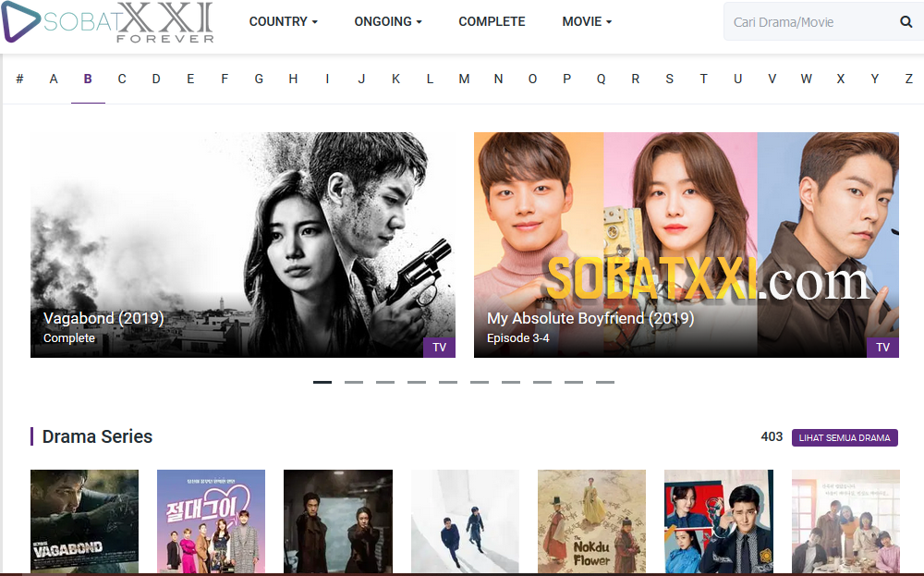Click the TV badge on My Absolute Boyfriend banner
924x576 pixels.
coord(882,348)
